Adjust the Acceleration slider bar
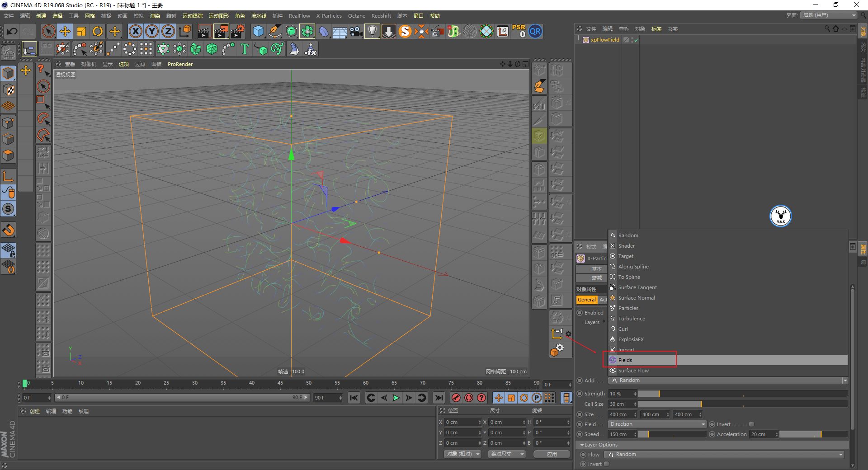 [x=813, y=434]
